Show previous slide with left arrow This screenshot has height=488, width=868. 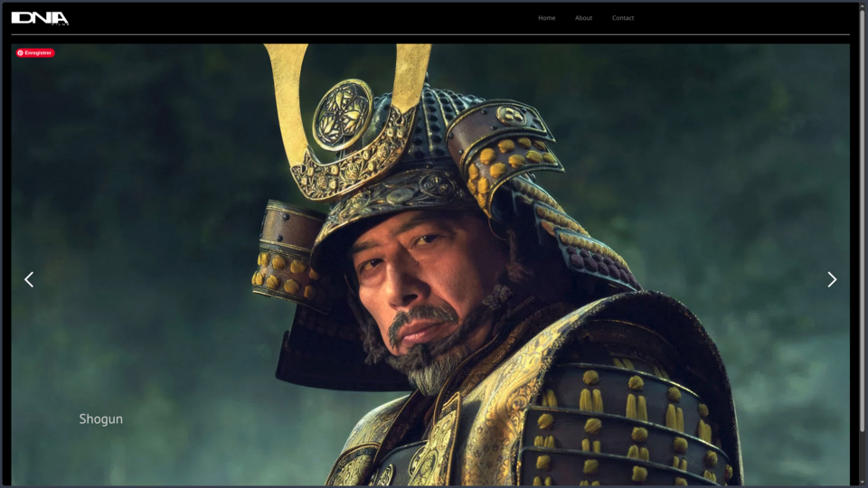(x=29, y=279)
